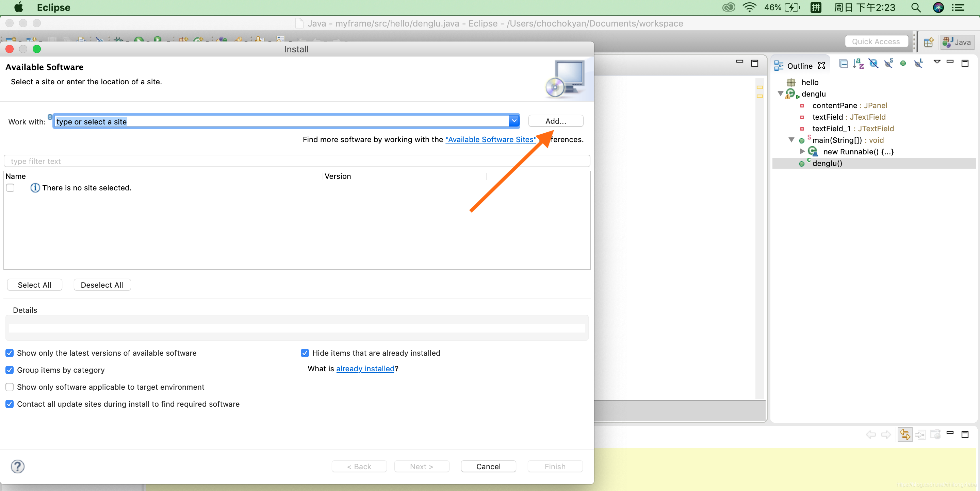The image size is (980, 491).
Task: Expand new Runnable() node in Outline
Action: (802, 151)
